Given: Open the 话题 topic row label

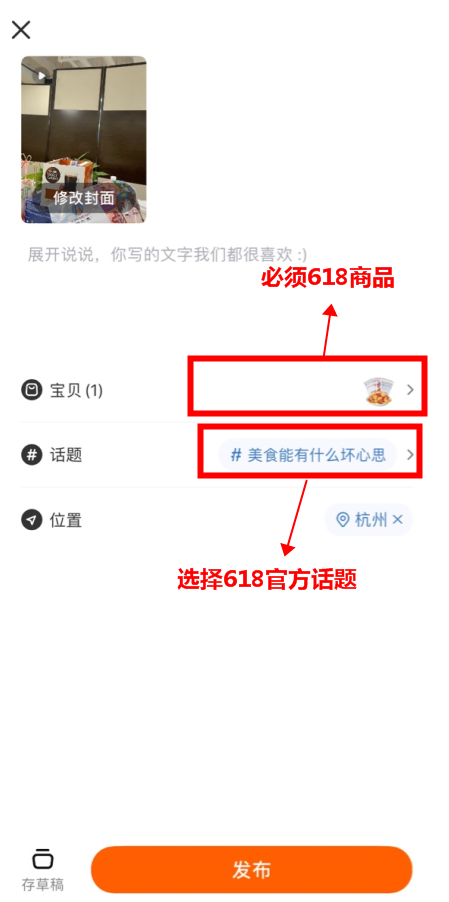Looking at the screenshot, I should click(66, 455).
